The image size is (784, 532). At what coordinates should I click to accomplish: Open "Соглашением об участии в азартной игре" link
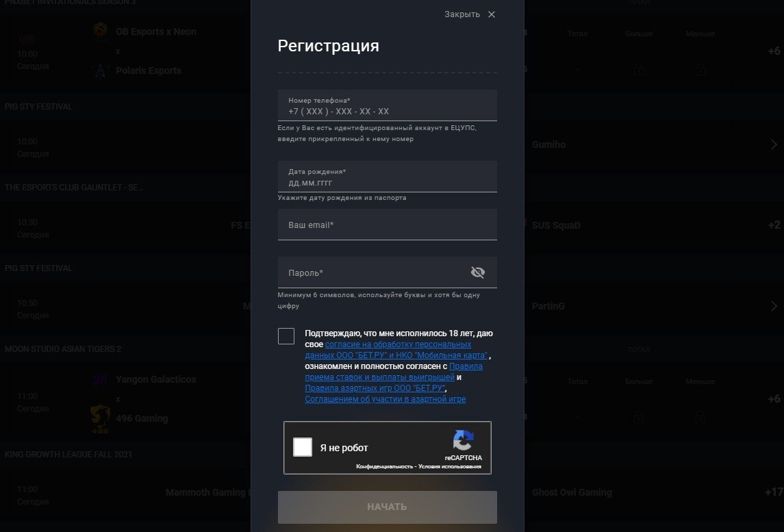click(385, 399)
